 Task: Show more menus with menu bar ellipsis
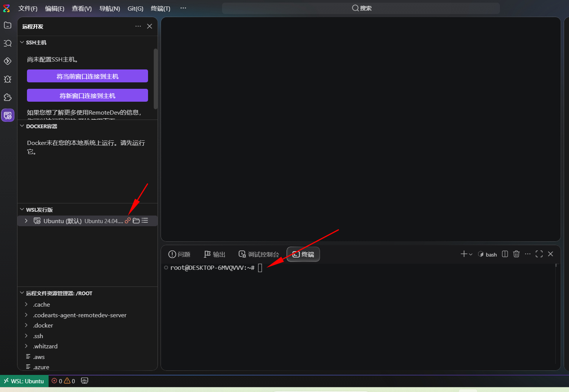(183, 8)
